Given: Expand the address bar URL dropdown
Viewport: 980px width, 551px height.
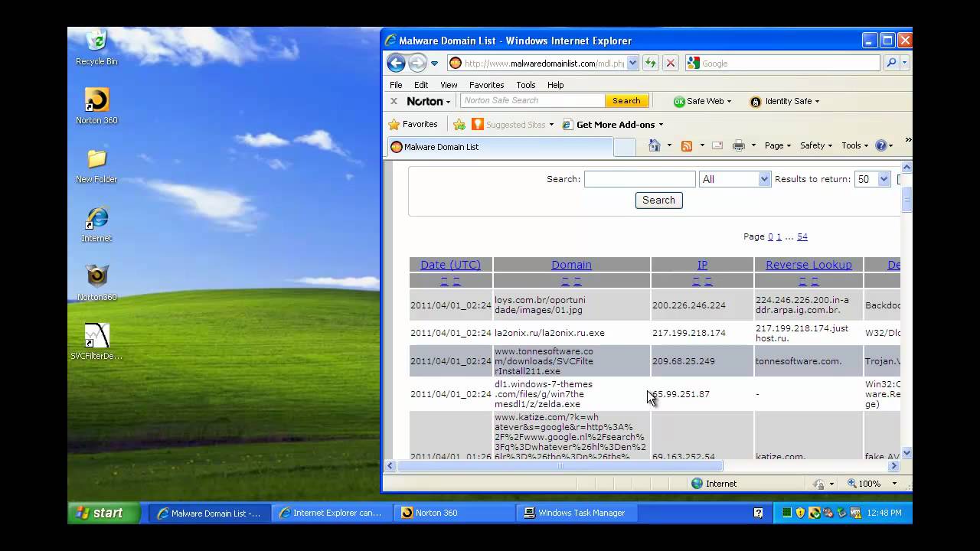Looking at the screenshot, I should pyautogui.click(x=632, y=64).
